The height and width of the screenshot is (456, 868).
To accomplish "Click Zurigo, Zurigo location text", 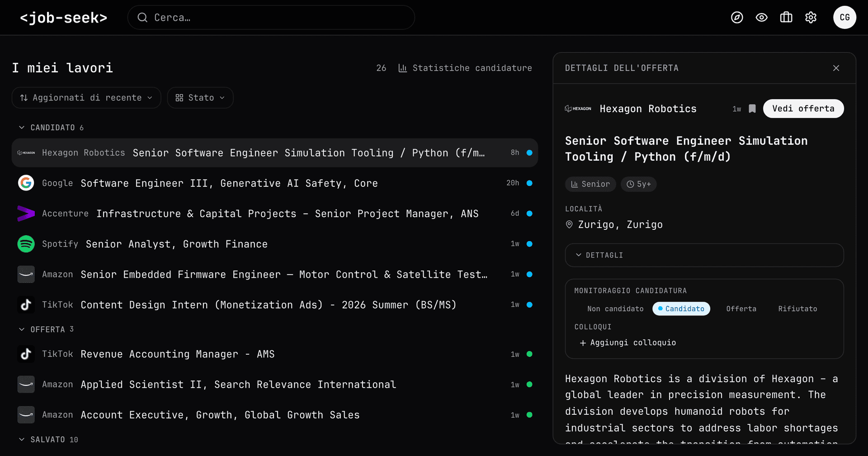I will (620, 224).
